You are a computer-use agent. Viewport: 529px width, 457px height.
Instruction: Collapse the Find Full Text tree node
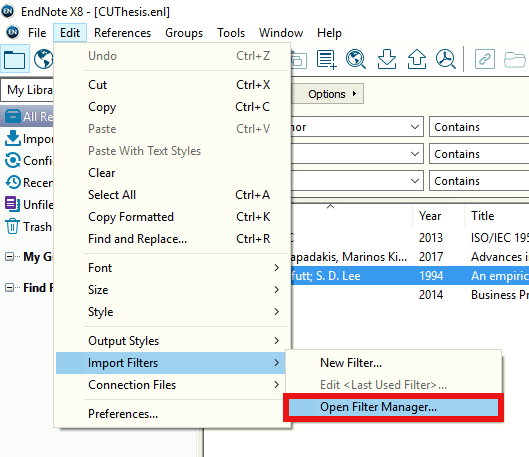[9, 288]
